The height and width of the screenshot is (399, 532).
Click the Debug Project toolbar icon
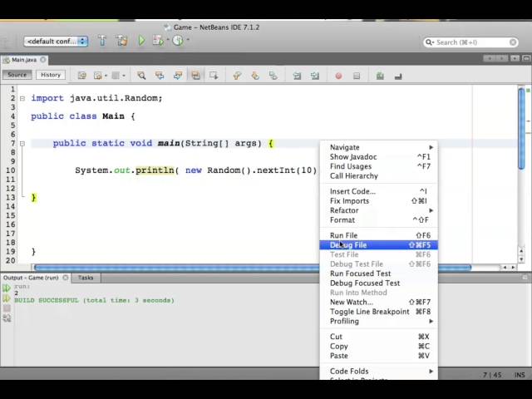click(157, 41)
